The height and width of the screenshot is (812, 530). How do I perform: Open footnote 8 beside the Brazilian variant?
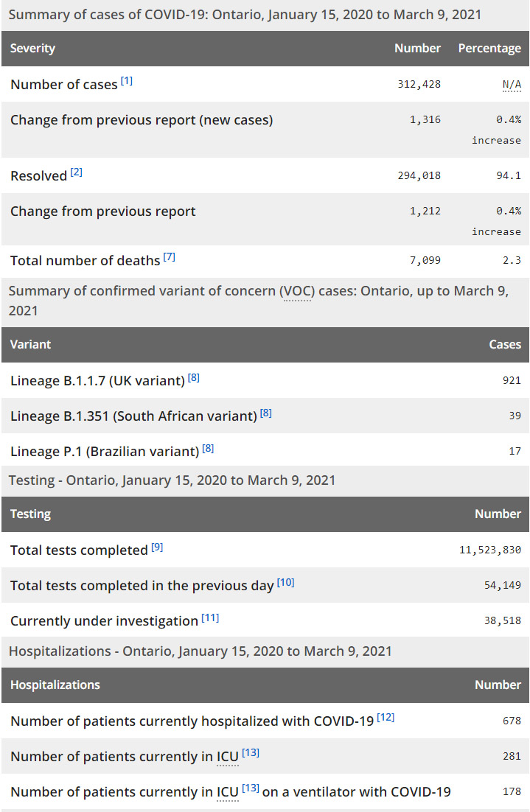click(x=209, y=448)
